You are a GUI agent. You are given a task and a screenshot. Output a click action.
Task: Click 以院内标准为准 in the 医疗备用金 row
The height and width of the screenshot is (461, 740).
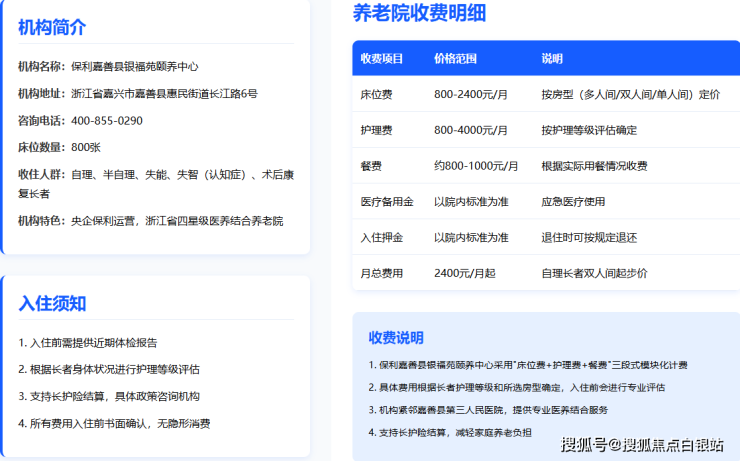coord(471,202)
